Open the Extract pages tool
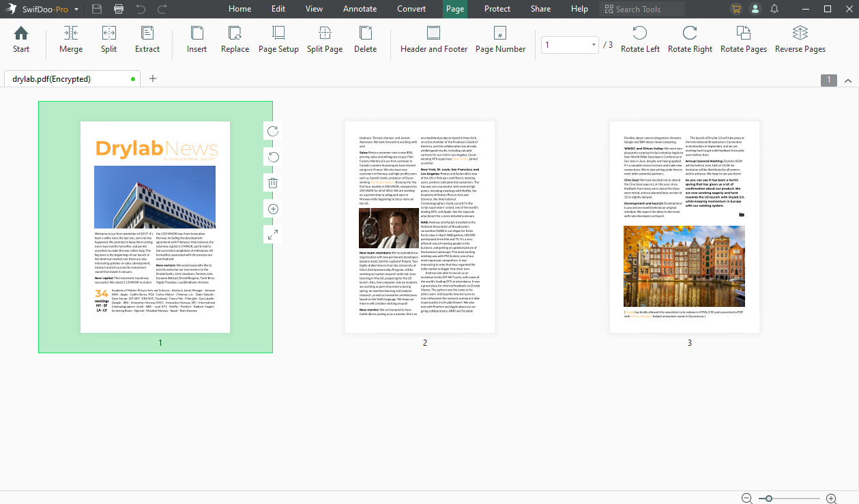 147,40
